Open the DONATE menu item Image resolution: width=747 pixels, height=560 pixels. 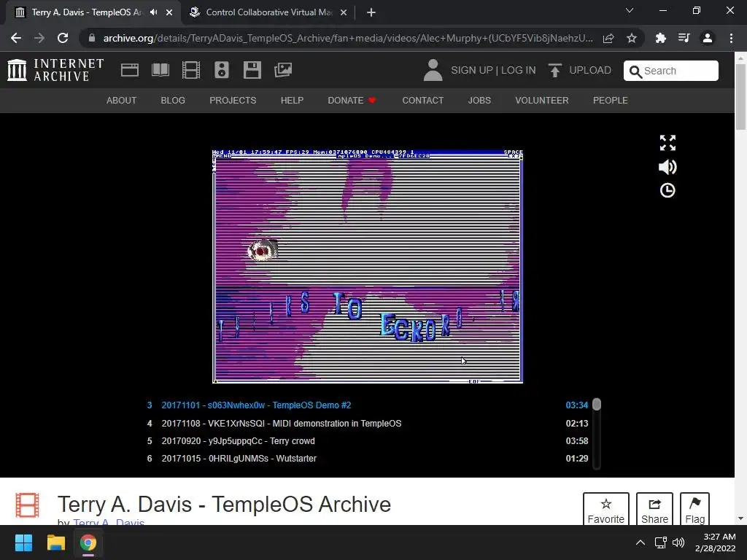click(x=352, y=101)
